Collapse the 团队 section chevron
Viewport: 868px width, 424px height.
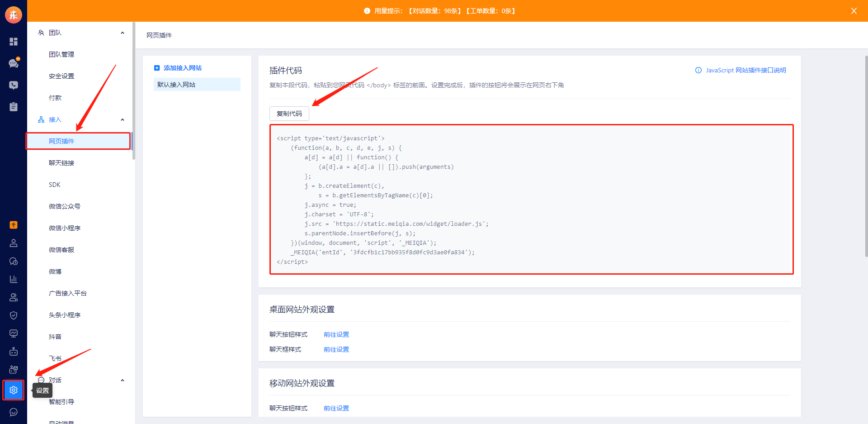coord(123,33)
